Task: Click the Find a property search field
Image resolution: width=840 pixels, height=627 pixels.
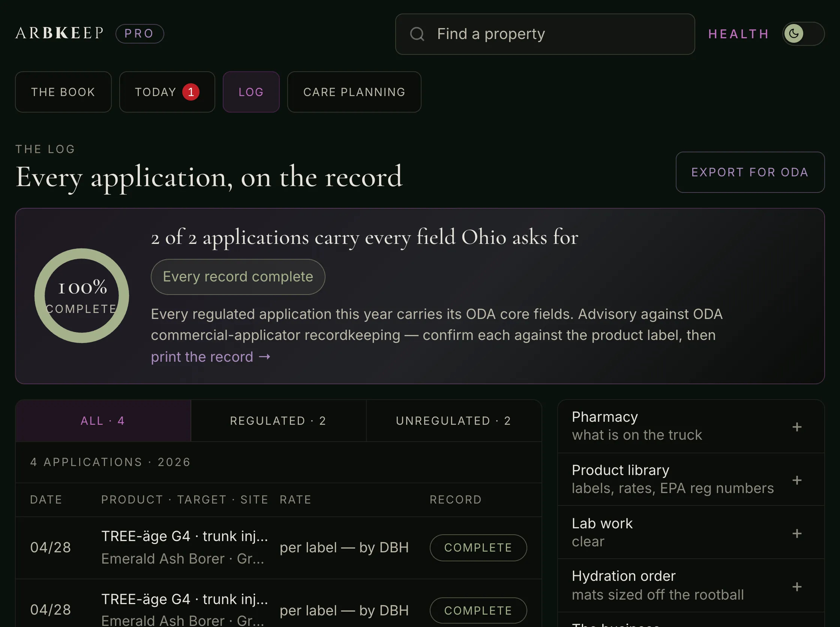Action: click(x=545, y=34)
